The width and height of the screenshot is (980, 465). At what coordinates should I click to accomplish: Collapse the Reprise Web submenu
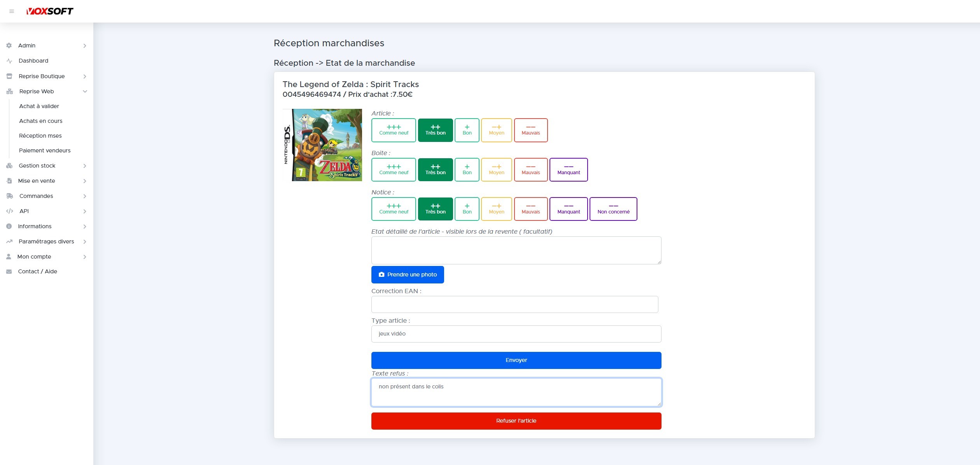pos(85,91)
